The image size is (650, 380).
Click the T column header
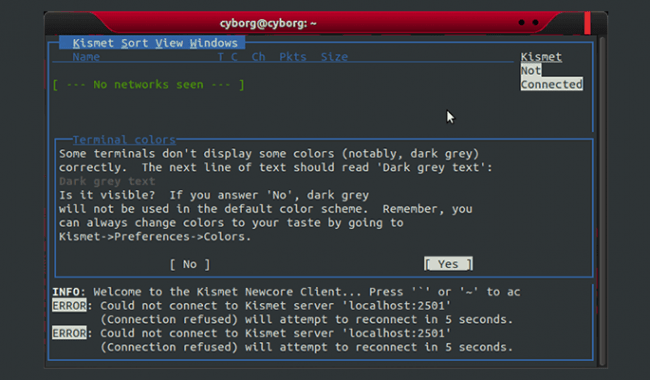tap(221, 57)
